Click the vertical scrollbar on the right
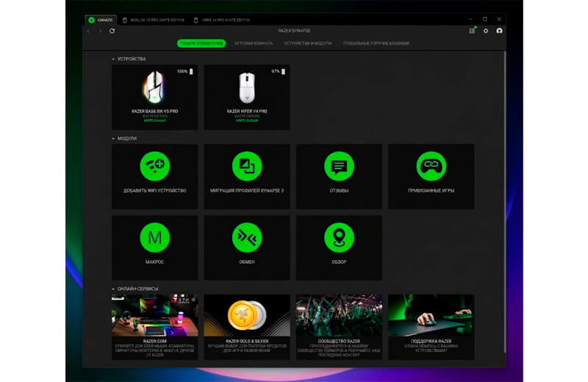This screenshot has width=588, height=382. pyautogui.click(x=505, y=203)
